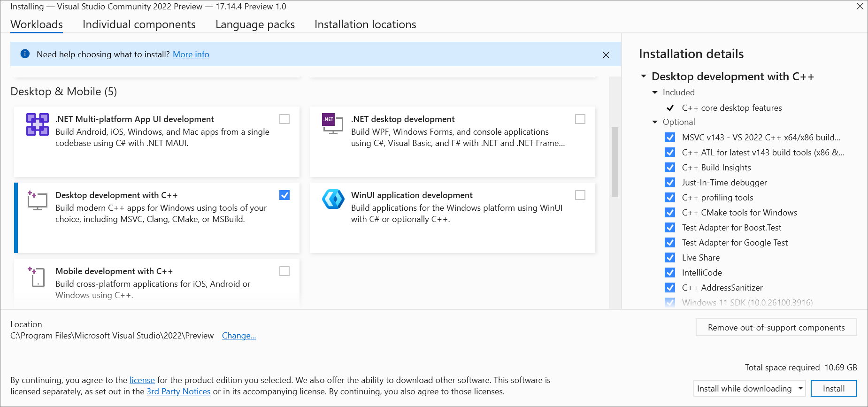Click the Mobile development with C++ icon

click(37, 276)
